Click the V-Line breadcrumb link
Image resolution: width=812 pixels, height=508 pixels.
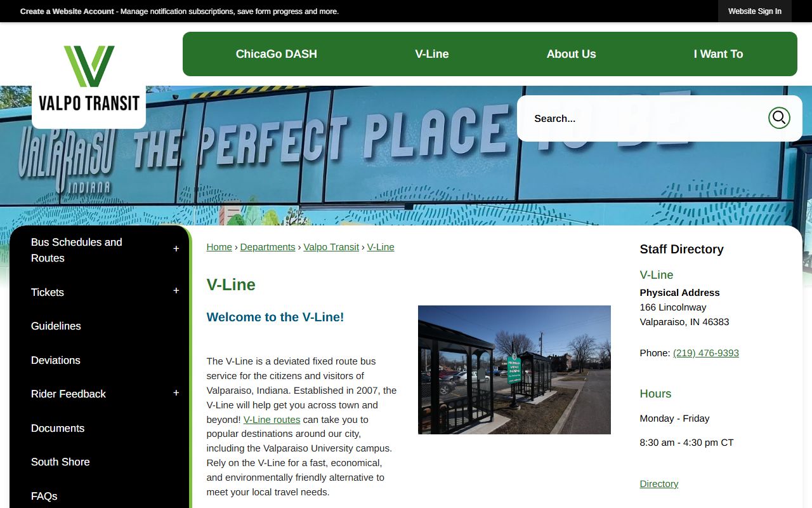coord(381,247)
